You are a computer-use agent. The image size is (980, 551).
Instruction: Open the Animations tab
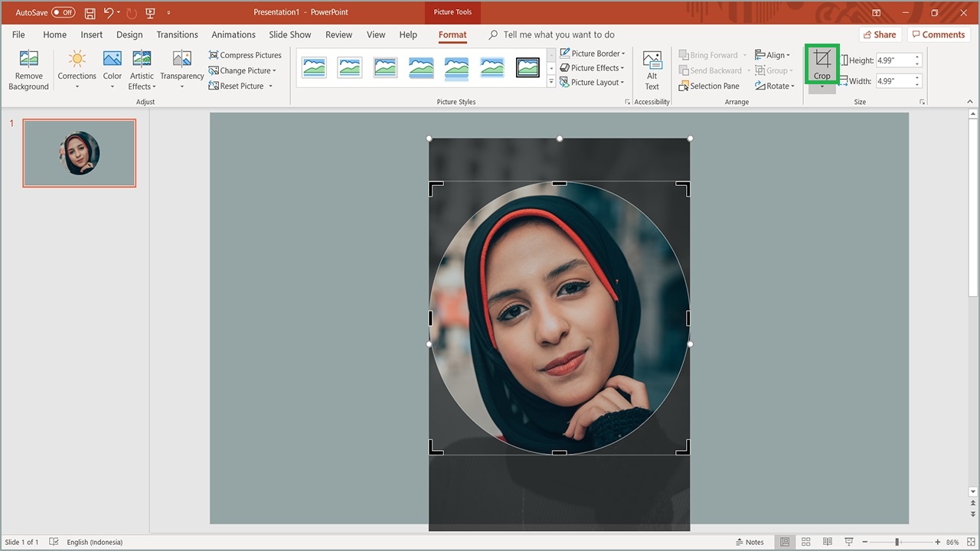(x=234, y=34)
